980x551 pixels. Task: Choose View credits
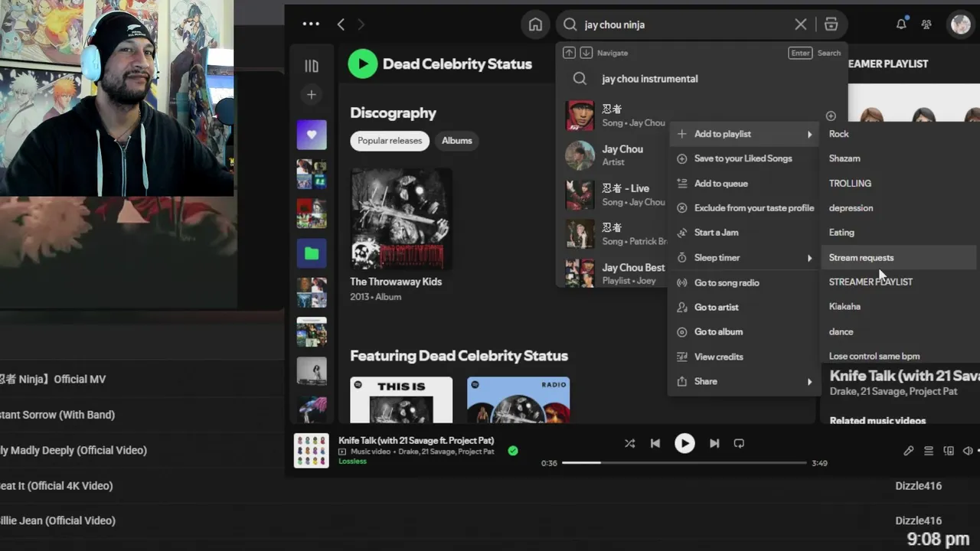click(x=744, y=357)
